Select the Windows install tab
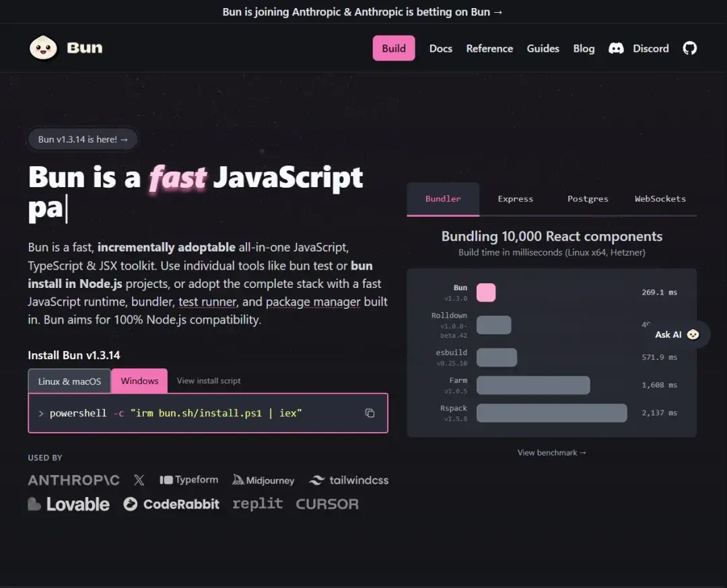 click(139, 381)
